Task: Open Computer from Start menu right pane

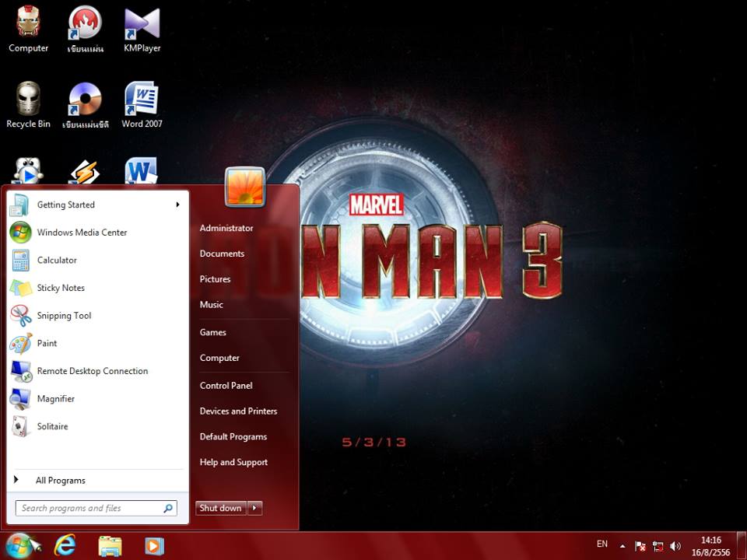Action: coord(219,358)
